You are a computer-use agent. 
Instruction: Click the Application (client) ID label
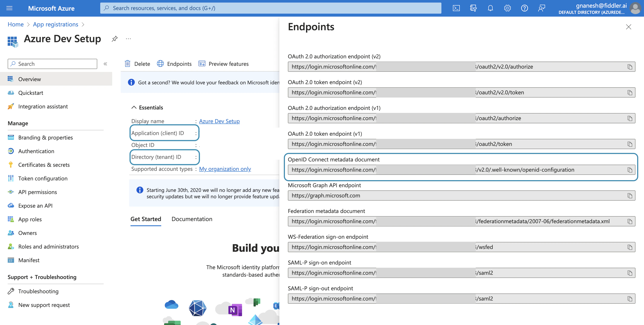(158, 133)
